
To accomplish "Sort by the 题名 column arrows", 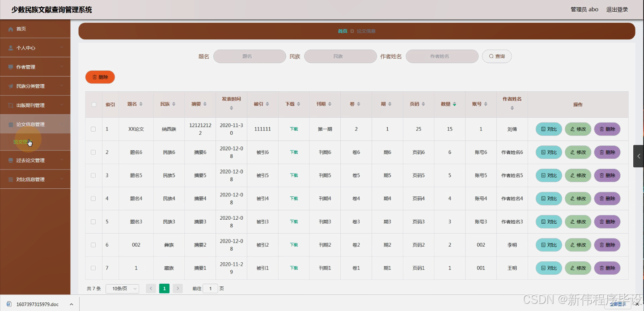I will [x=141, y=104].
